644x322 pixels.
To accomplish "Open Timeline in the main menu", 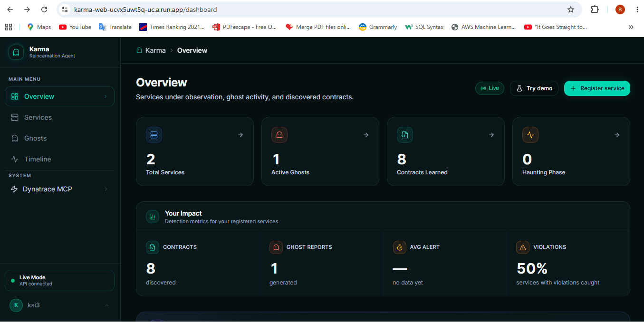I will click(x=59, y=159).
